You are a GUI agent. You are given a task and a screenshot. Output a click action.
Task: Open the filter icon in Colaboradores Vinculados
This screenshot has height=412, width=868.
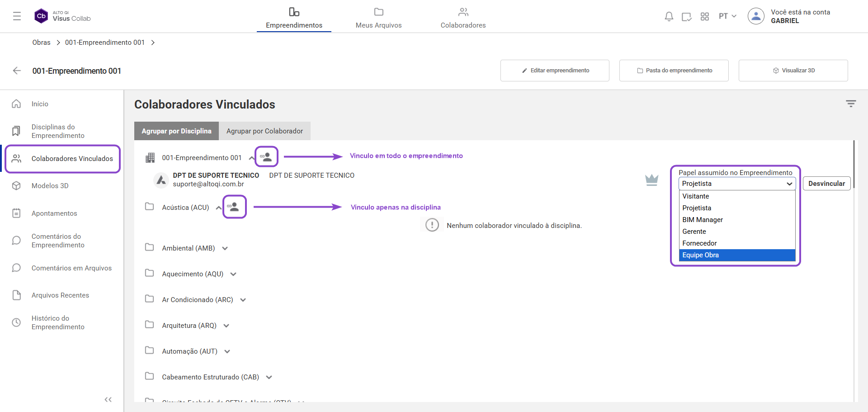[851, 104]
